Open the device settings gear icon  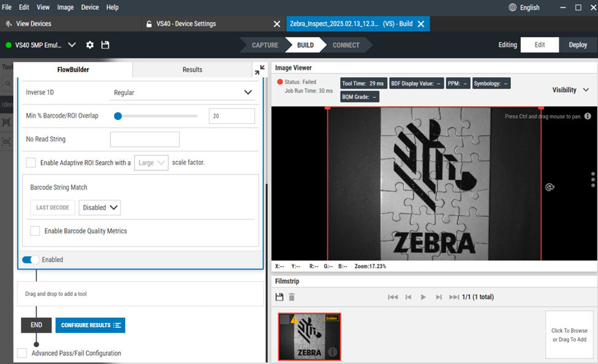point(90,45)
